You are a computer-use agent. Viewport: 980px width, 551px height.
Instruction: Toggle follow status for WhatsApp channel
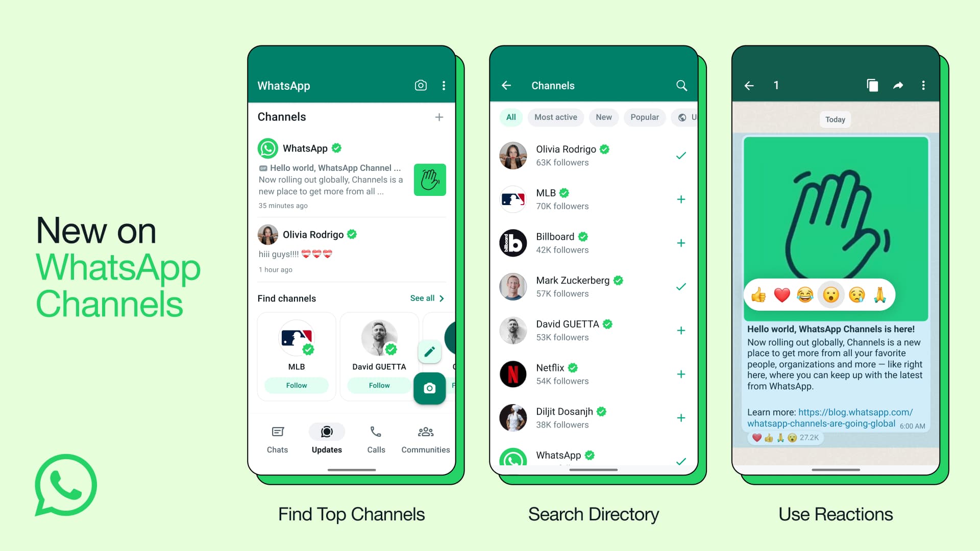point(681,462)
